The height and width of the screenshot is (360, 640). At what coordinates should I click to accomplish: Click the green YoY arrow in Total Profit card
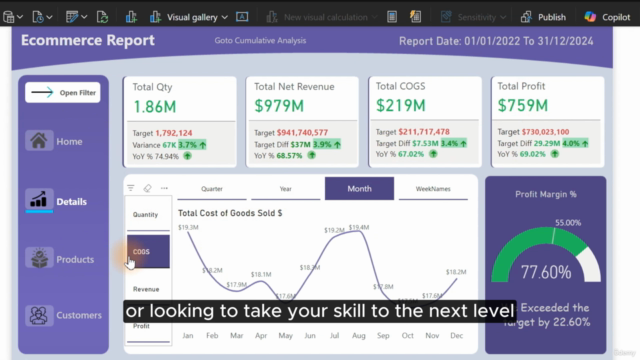555,154
